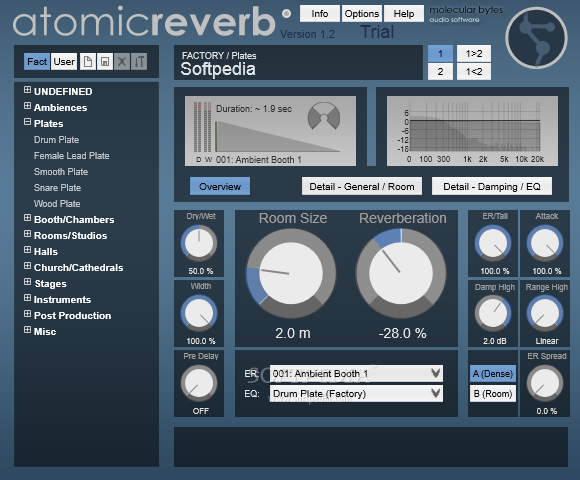Click the frequency response EQ graph
580x480 pixels.
(472, 131)
